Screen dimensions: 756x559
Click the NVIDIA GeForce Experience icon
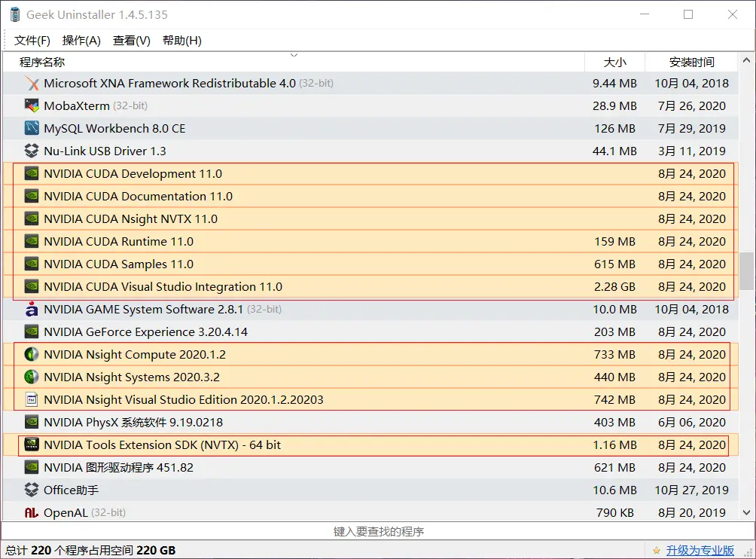[x=31, y=331]
